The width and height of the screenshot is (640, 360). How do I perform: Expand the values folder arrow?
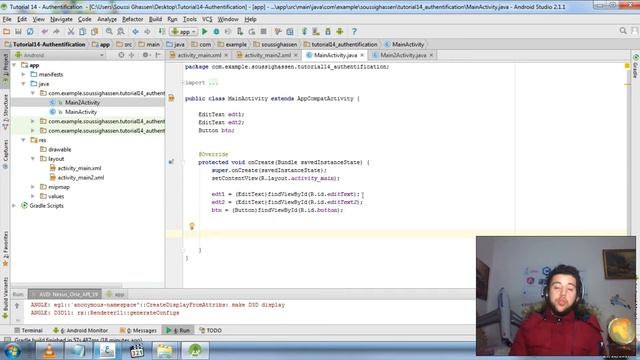coord(33,196)
